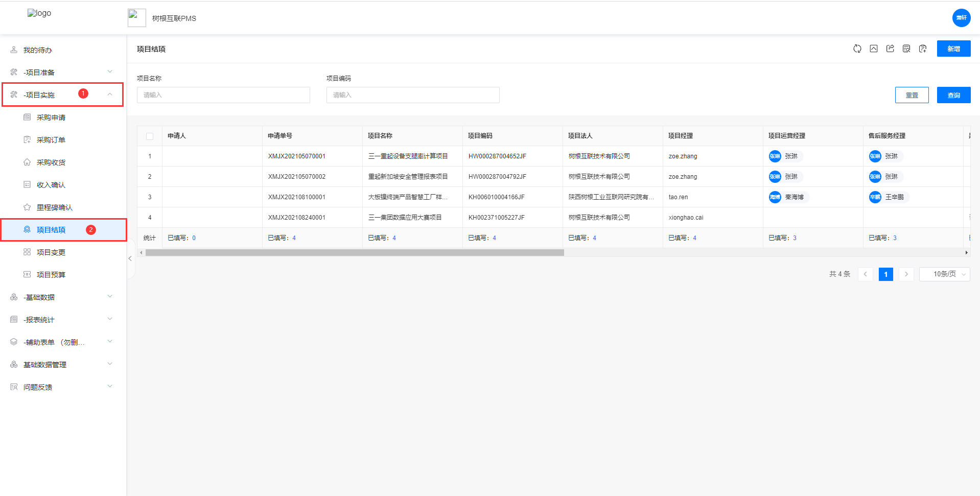Click the 张琳 avatar in row 1 项目运营经理 column

[775, 156]
